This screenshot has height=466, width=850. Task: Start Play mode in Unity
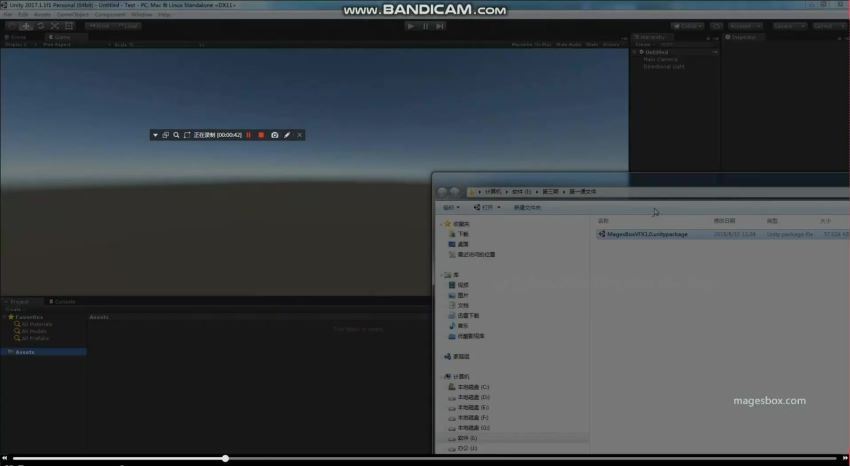coord(410,26)
